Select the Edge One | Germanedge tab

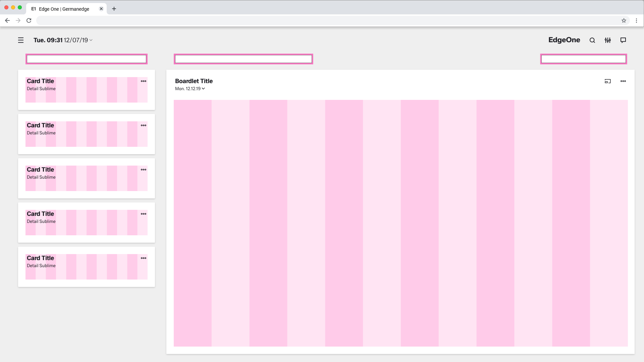[x=64, y=9]
